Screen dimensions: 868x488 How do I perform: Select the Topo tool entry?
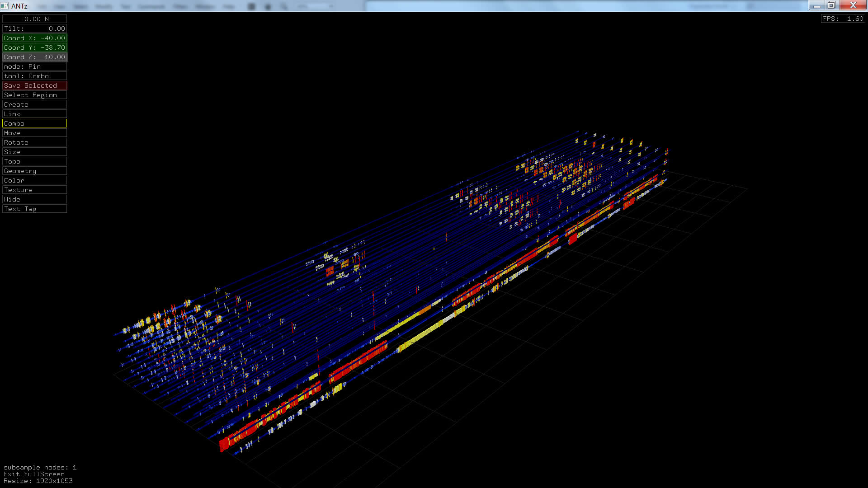click(35, 161)
